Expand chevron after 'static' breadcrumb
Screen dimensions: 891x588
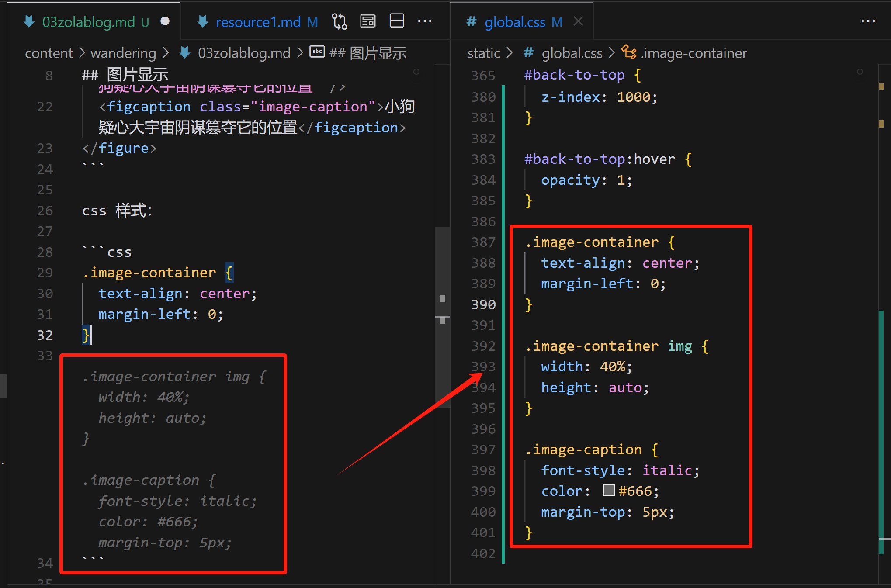coord(509,53)
